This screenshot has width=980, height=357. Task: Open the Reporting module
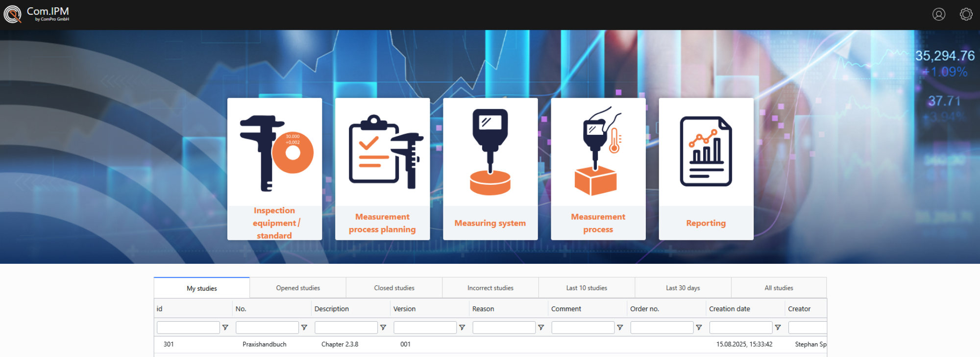point(706,169)
